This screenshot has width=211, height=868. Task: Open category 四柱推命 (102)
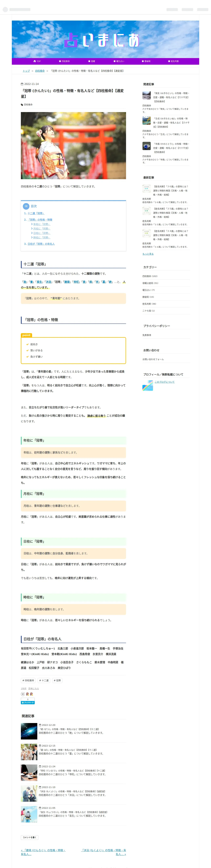(x=150, y=276)
